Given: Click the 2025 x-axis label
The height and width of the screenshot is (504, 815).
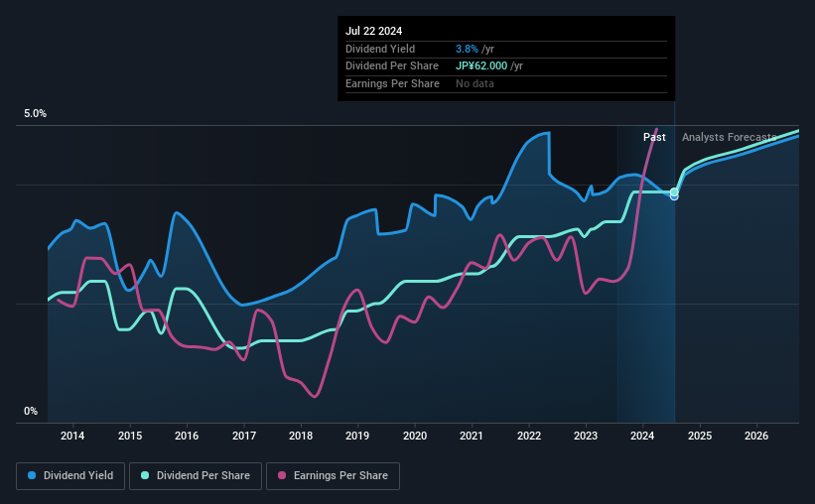Looking at the screenshot, I should pyautogui.click(x=700, y=436).
